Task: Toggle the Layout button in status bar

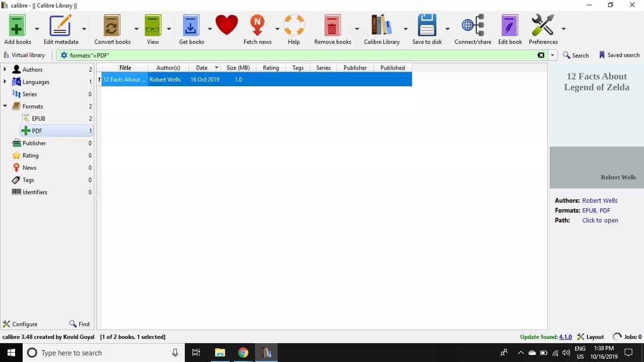Action: pos(591,337)
